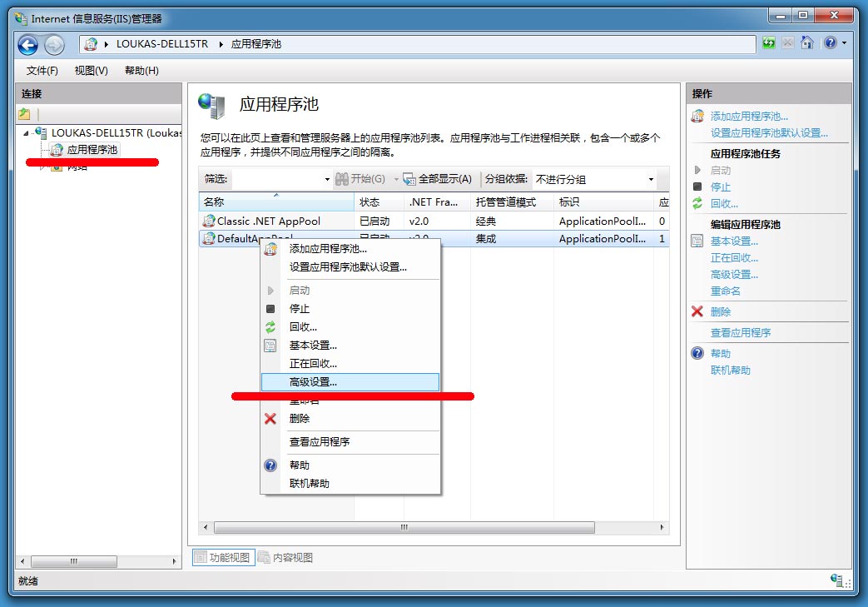Click the Forward navigation arrow button

(54, 45)
